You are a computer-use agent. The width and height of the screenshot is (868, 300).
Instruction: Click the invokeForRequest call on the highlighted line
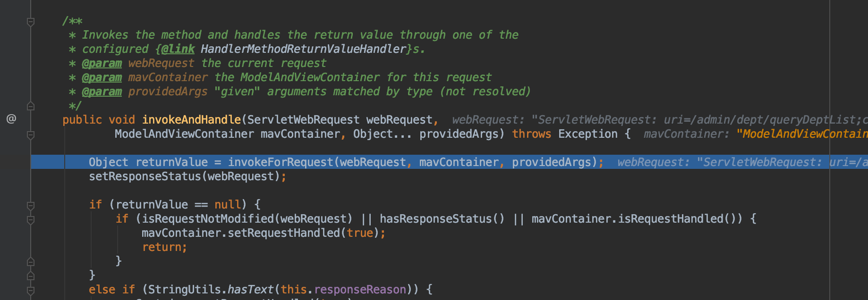(x=281, y=162)
